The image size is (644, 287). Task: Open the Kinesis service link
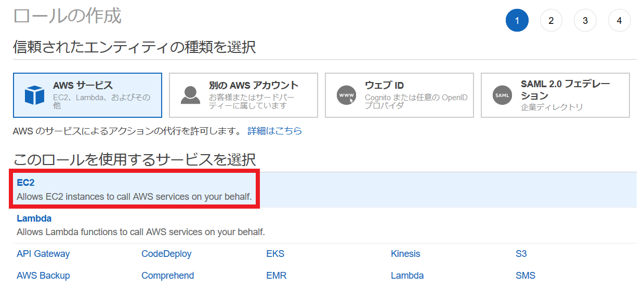click(405, 254)
